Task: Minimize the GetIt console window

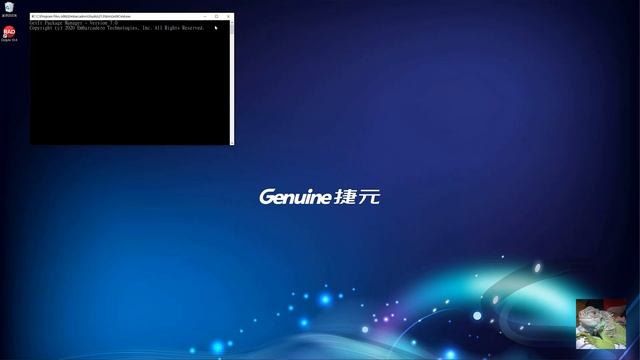Action: [205, 16]
